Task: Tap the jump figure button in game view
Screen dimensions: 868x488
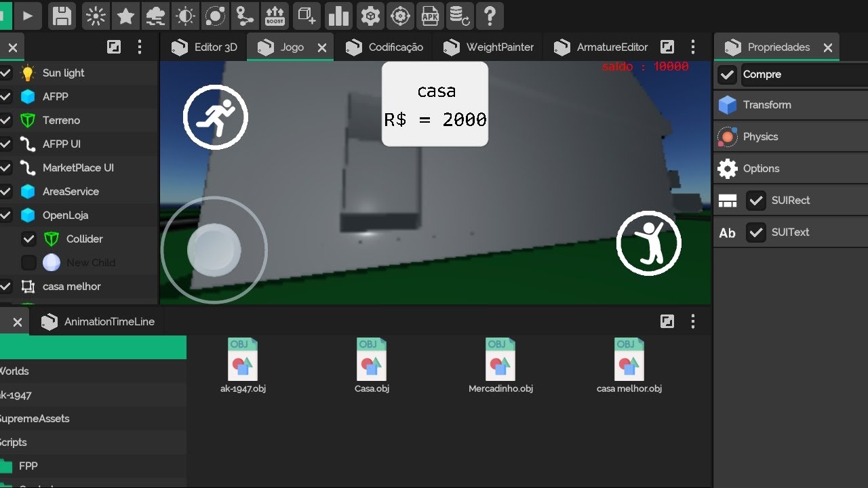Action: pos(649,243)
